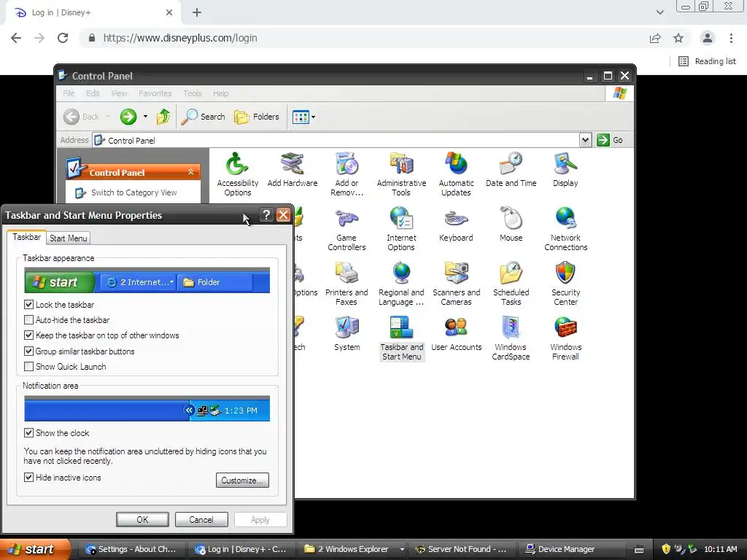The image size is (747, 560).
Task: Open the Help menu in Control Panel
Action: tap(220, 93)
